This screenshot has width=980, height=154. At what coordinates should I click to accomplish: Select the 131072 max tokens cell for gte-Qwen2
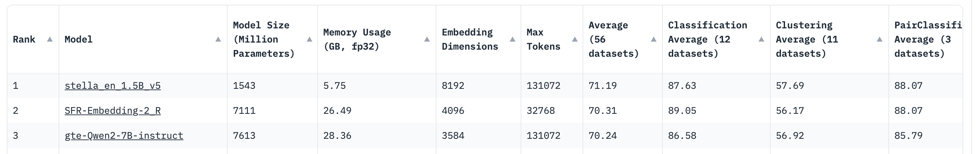coord(543,136)
